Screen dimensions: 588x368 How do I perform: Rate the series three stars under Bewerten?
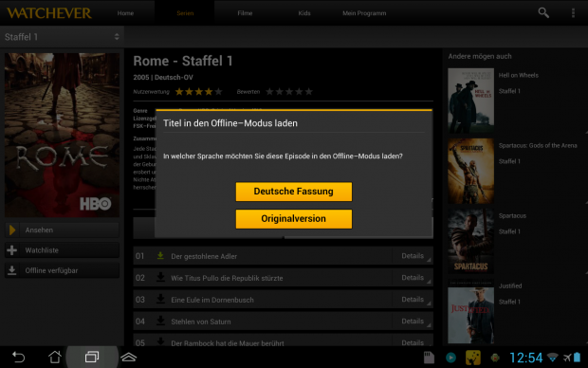pos(289,92)
